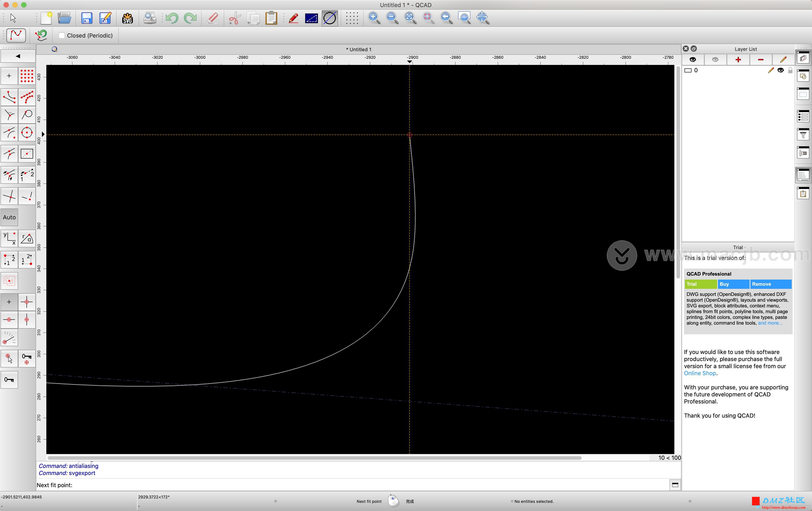
Task: Click the horizontal scrollbar of canvas
Action: 315,458
